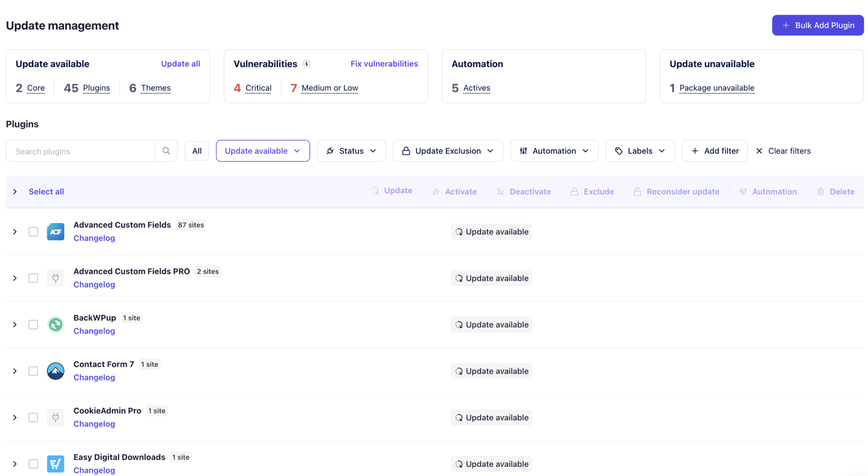868x476 pixels.
Task: Click the search magnifier icon
Action: [166, 151]
